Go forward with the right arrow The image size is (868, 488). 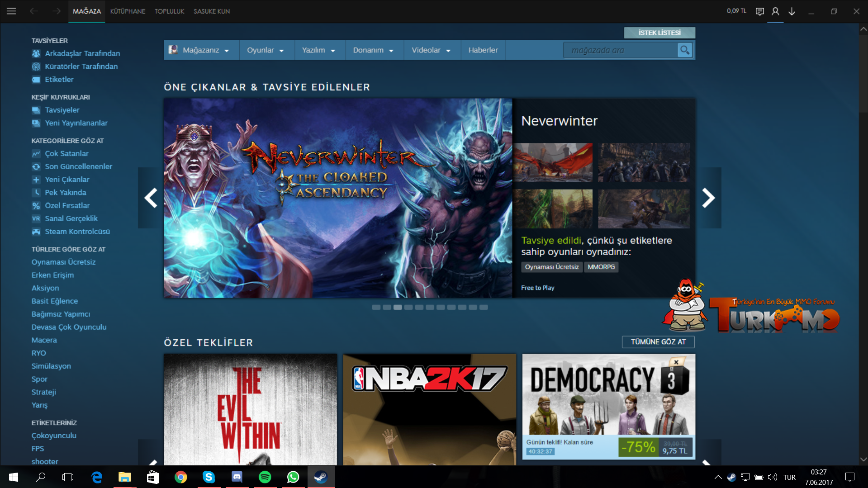pos(56,11)
